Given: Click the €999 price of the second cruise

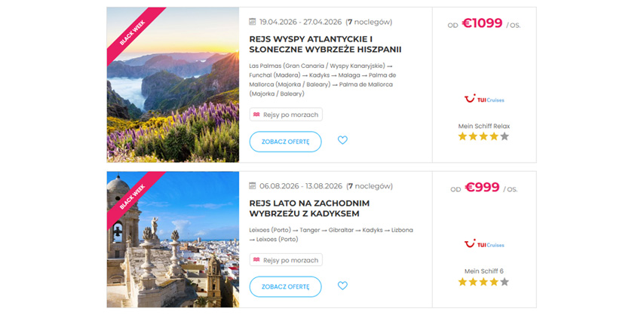Looking at the screenshot, I should coord(483,188).
